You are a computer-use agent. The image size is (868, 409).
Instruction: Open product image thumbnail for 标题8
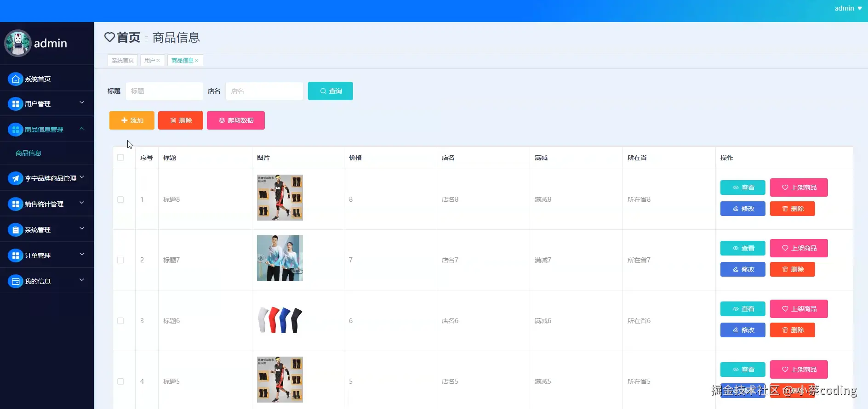coord(280,198)
